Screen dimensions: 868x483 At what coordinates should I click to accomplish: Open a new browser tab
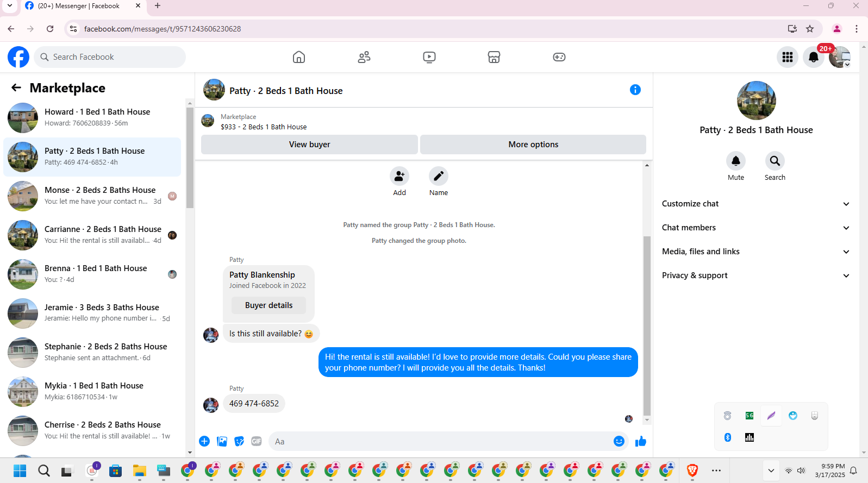point(158,6)
